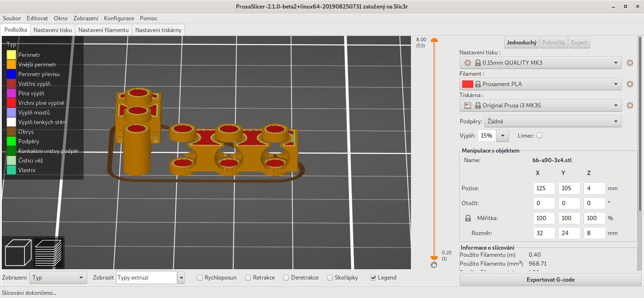Open the Okno menu
This screenshot has width=644, height=298.
[x=60, y=18]
